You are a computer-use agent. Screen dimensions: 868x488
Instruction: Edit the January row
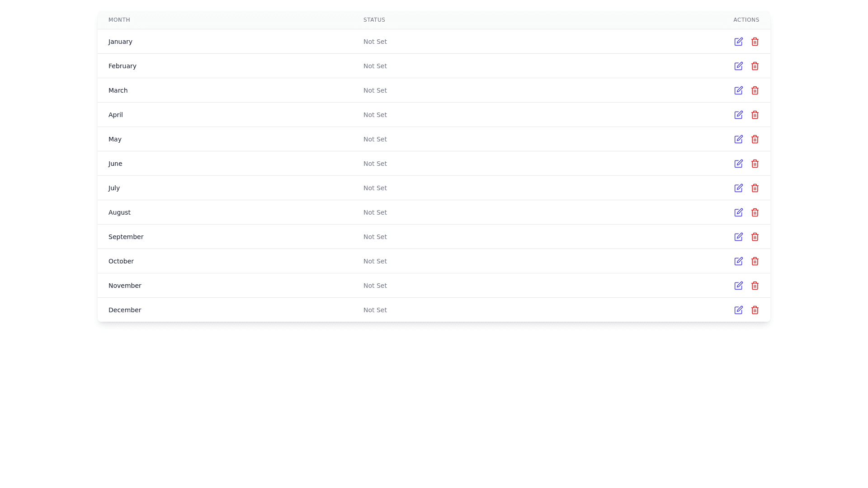pos(738,42)
